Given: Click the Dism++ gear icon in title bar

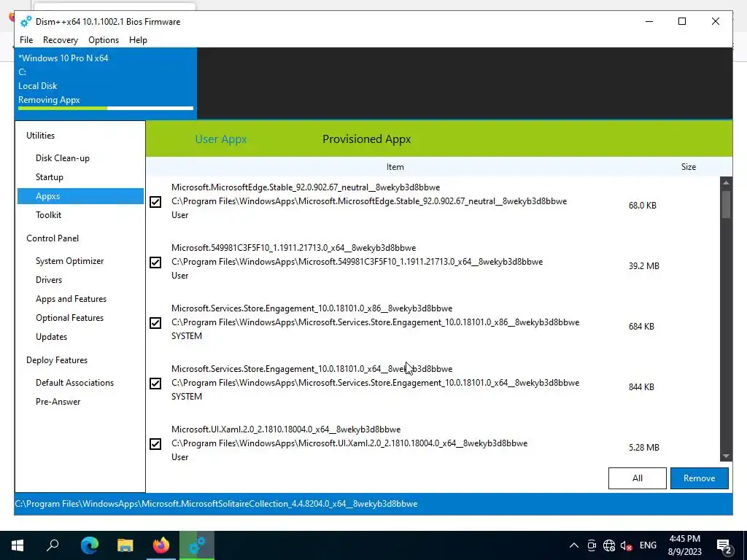Looking at the screenshot, I should tap(26, 21).
